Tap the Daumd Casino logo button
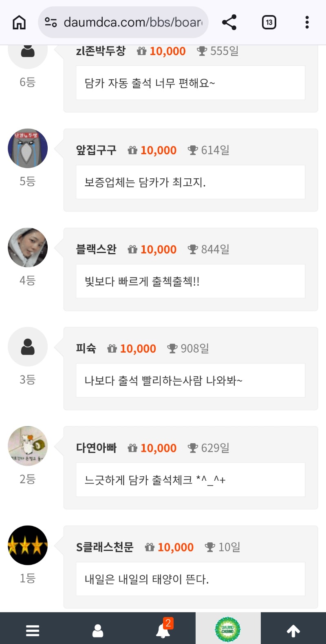Screen dimensions: 326x644 [x=228, y=630]
